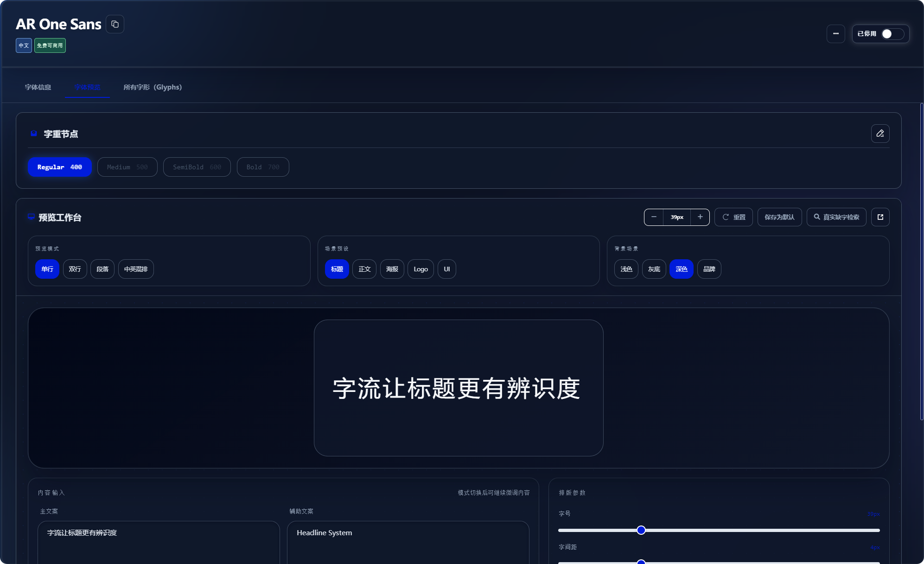Click the 主文案 text input

(x=159, y=542)
